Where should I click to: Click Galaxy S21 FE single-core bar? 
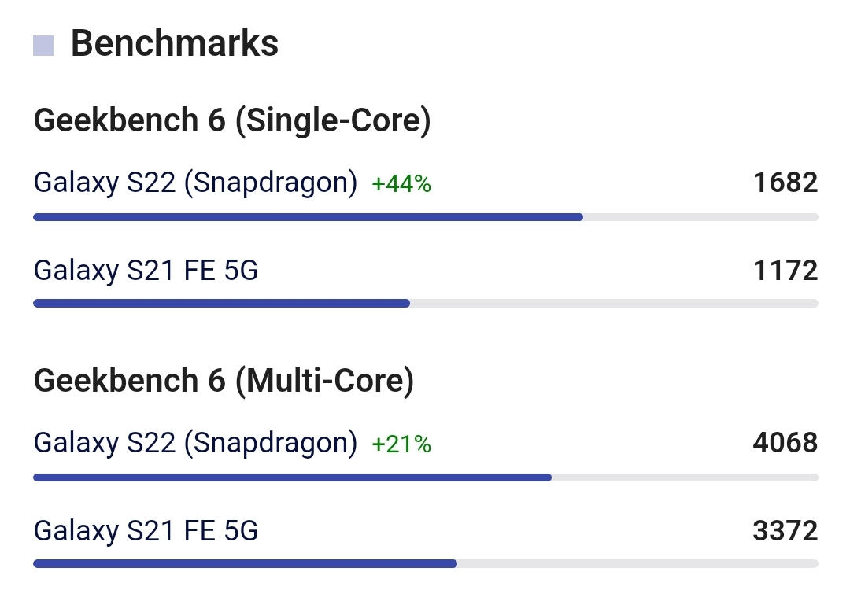coord(426,304)
